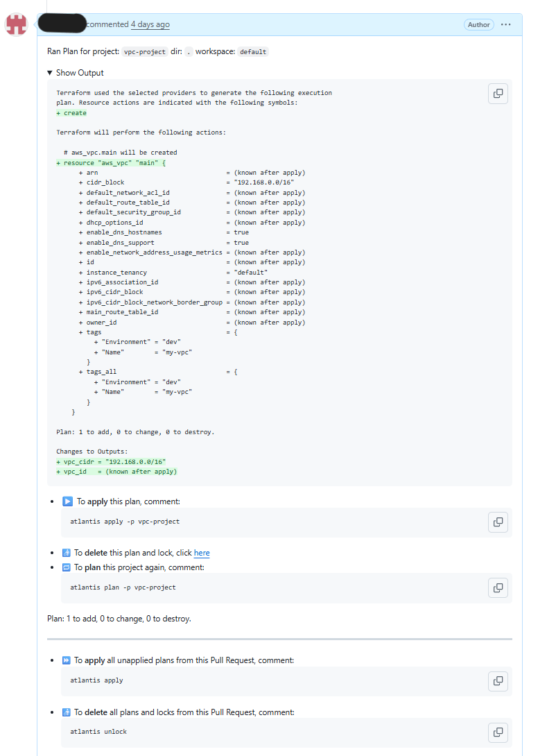
Task: Copy the plain 'atlantis apply' command
Action: (x=498, y=680)
